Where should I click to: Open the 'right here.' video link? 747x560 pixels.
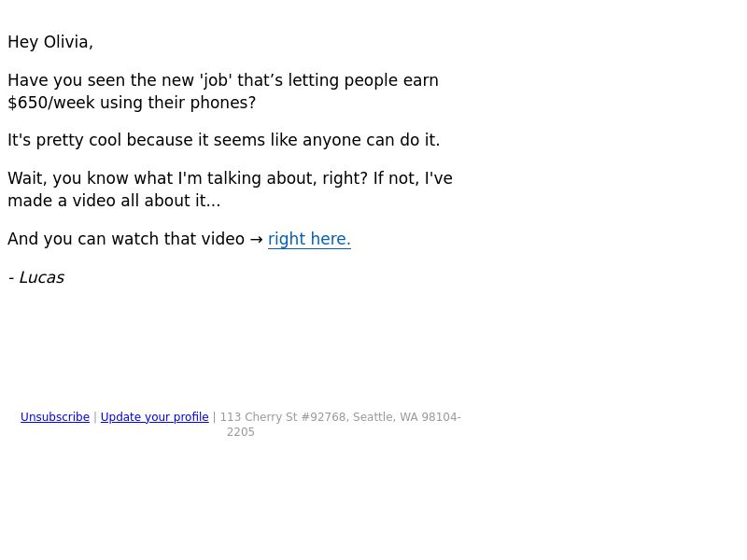click(x=309, y=239)
